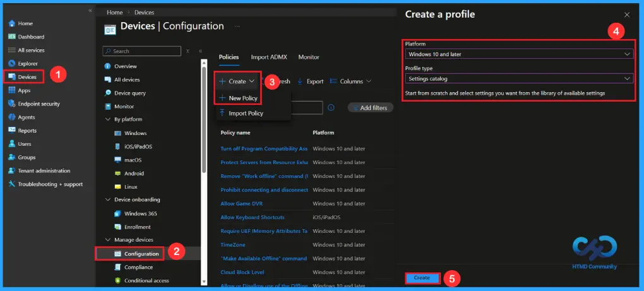Screen dimensions: 644x291
Task: Collapse the Devices menu pane
Action: click(200, 51)
